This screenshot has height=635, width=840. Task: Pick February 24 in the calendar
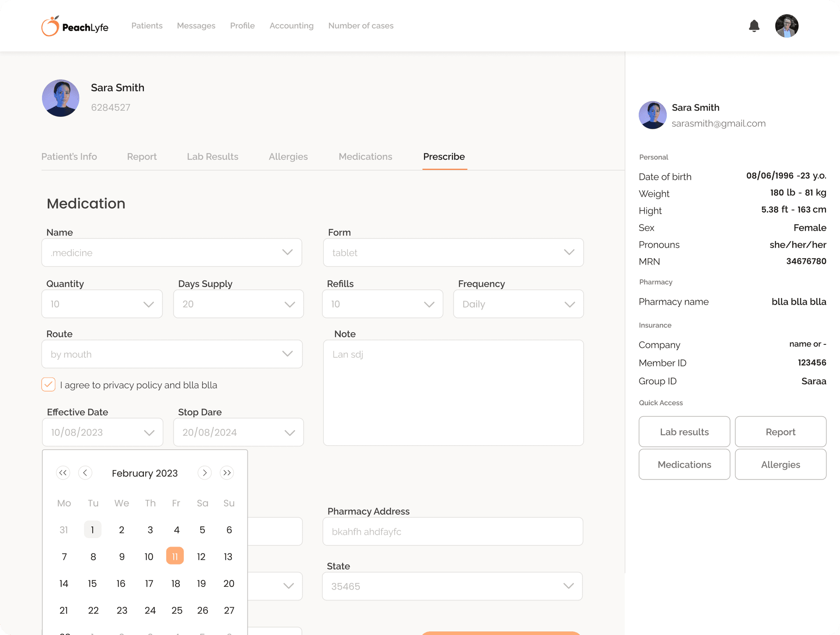150,610
